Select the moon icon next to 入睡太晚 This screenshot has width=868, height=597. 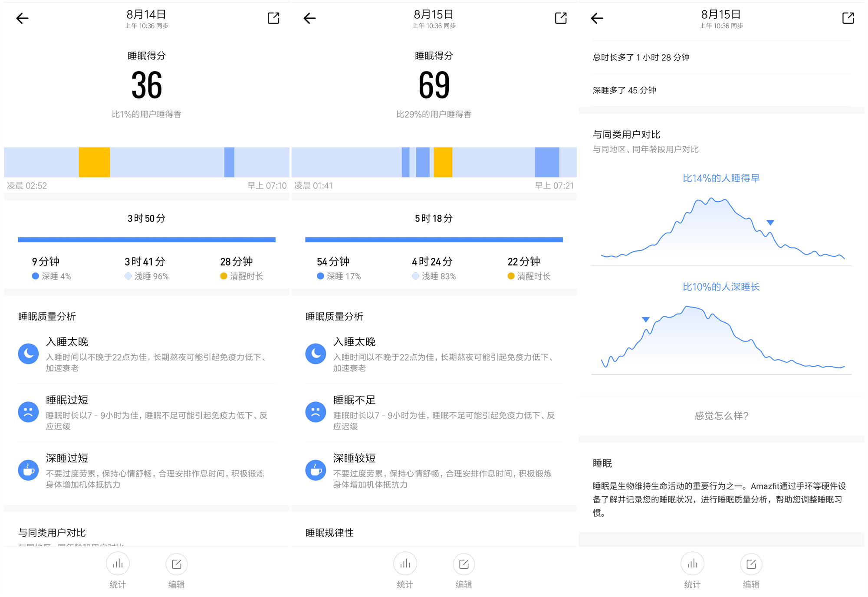tap(28, 354)
